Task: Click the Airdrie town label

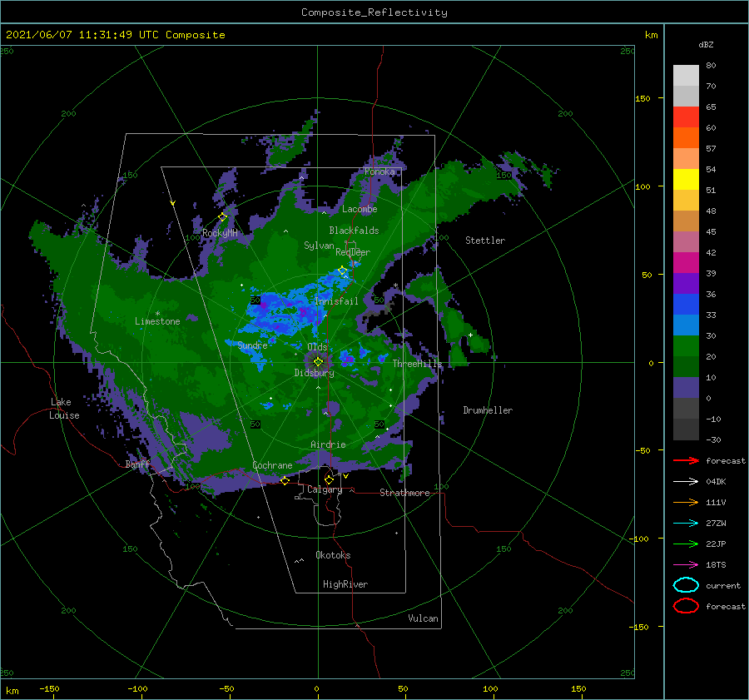Action: click(x=328, y=444)
